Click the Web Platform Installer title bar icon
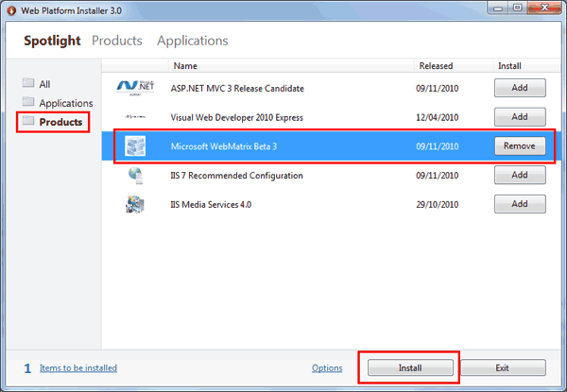The height and width of the screenshot is (392, 567). pos(11,10)
